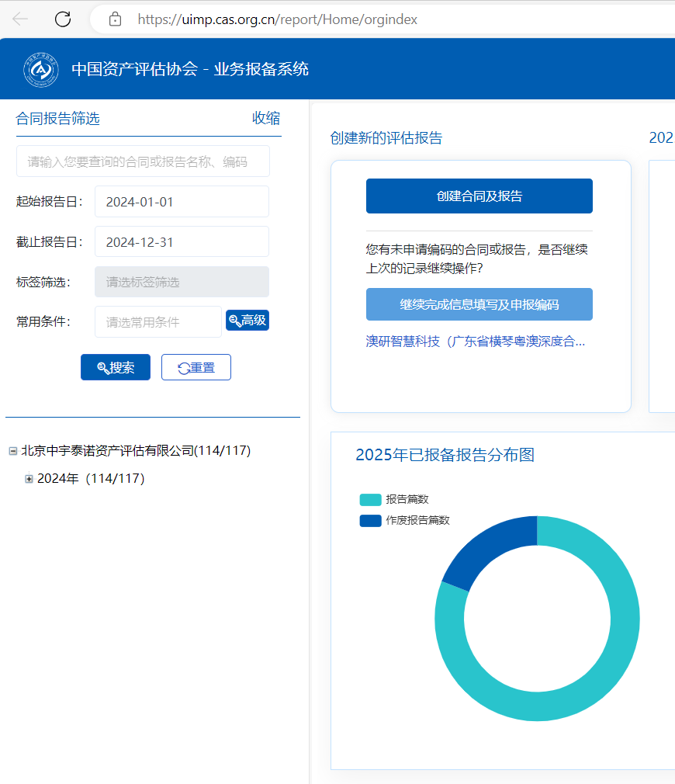Click the 起始报告日 date field

point(182,202)
